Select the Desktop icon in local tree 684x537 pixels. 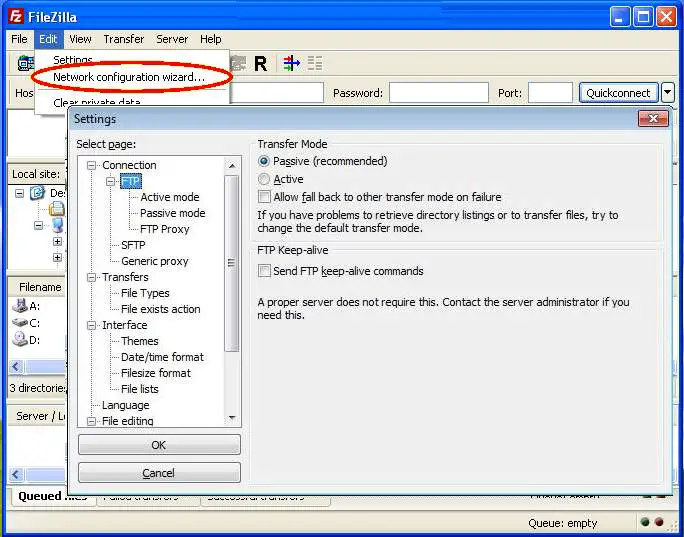(x=37, y=192)
